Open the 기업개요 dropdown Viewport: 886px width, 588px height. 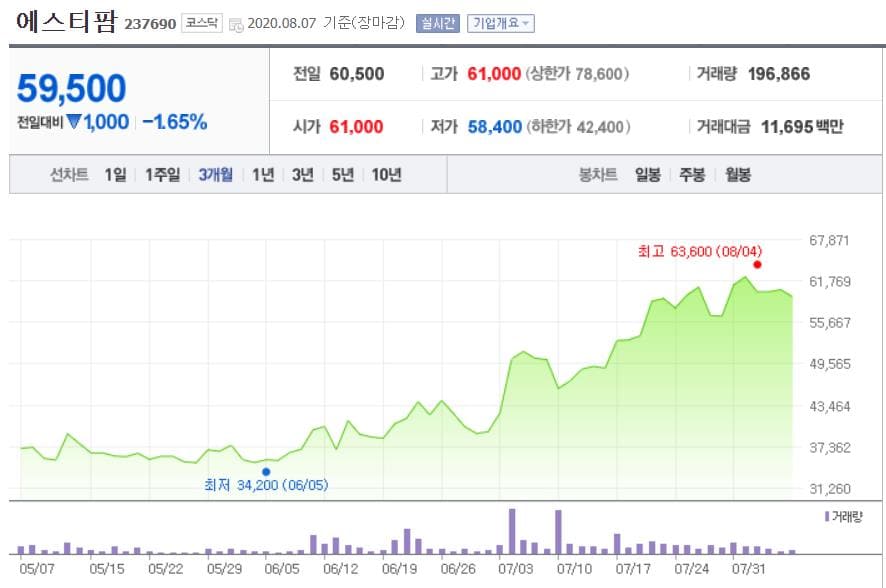501,23
